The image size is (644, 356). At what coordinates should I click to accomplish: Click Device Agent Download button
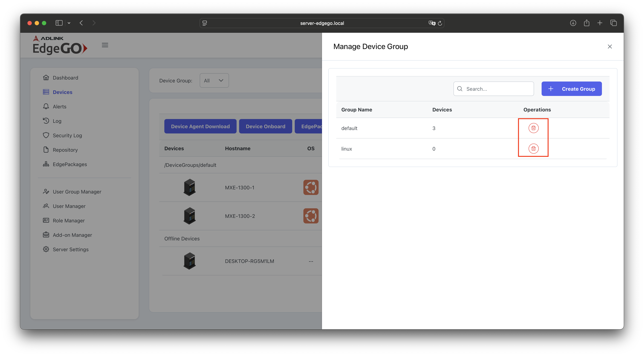pos(200,126)
